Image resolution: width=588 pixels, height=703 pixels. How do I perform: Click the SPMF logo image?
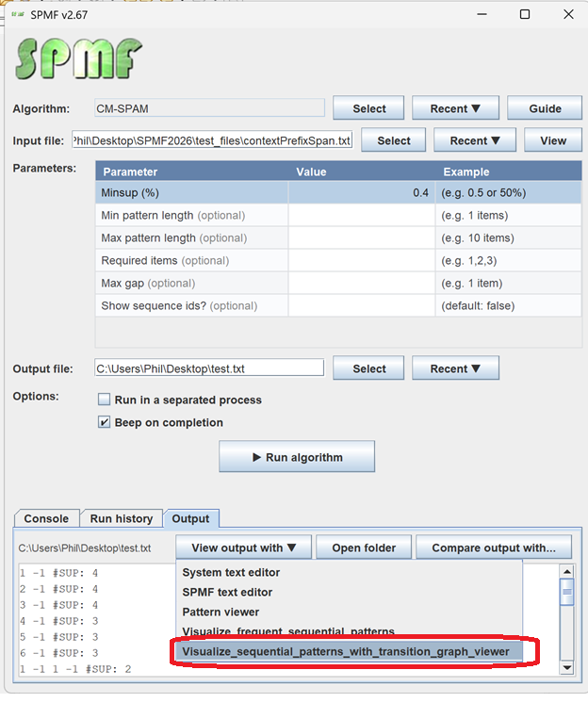(x=79, y=59)
